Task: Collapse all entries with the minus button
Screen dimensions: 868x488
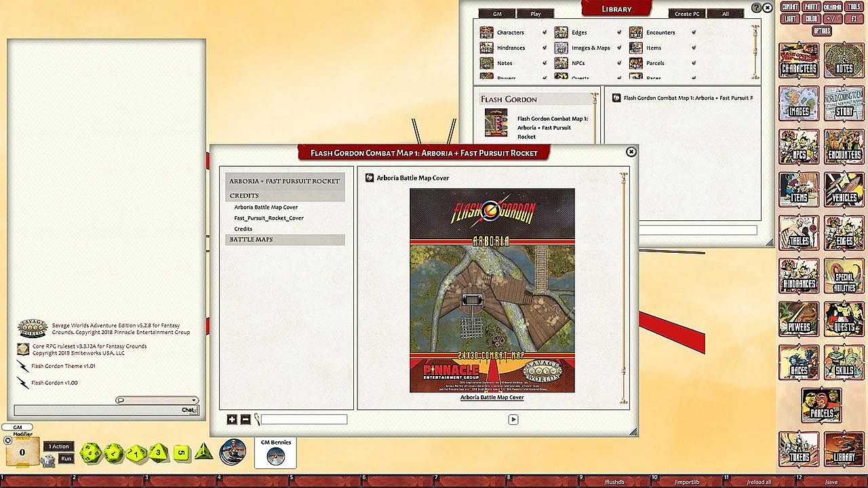Action: [x=245, y=420]
